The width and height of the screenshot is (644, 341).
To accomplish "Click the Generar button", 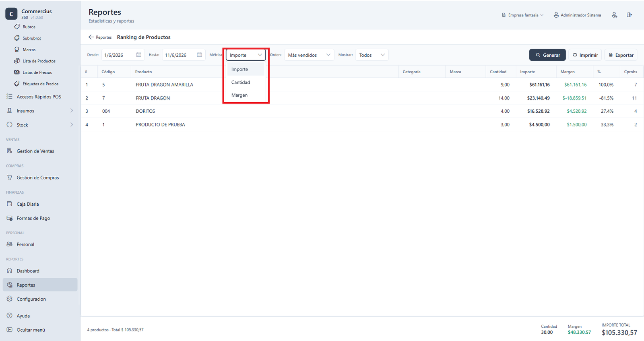I will coord(547,55).
